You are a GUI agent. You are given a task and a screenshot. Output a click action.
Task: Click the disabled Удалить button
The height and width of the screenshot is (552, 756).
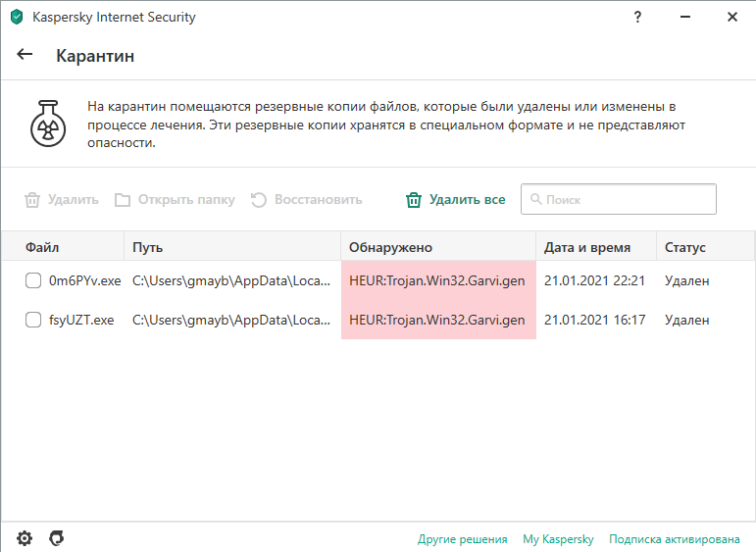[x=62, y=200]
